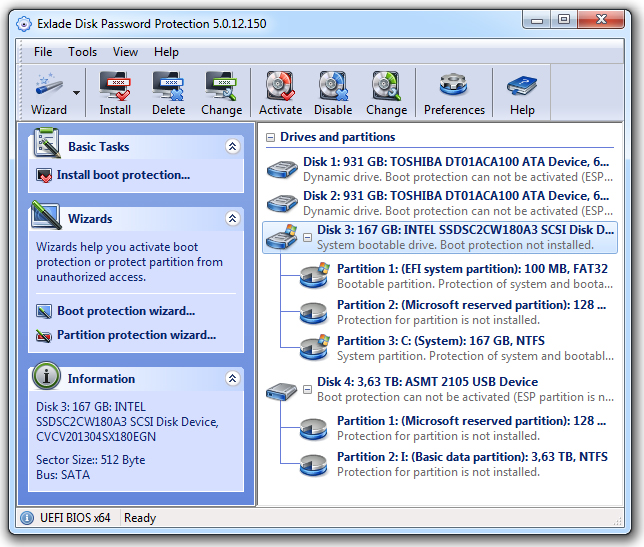Open the Tools menu
The image size is (644, 547).
click(x=83, y=52)
